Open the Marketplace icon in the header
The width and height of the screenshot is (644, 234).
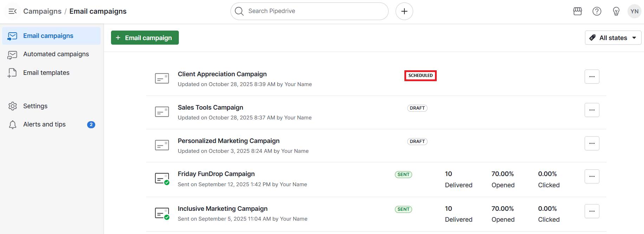coord(578,11)
